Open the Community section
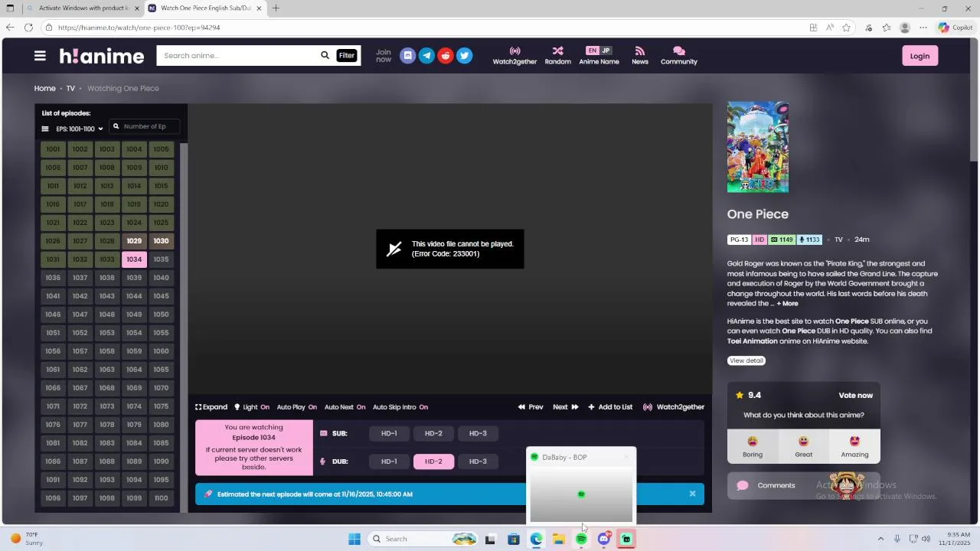The width and height of the screenshot is (980, 551). point(679,56)
